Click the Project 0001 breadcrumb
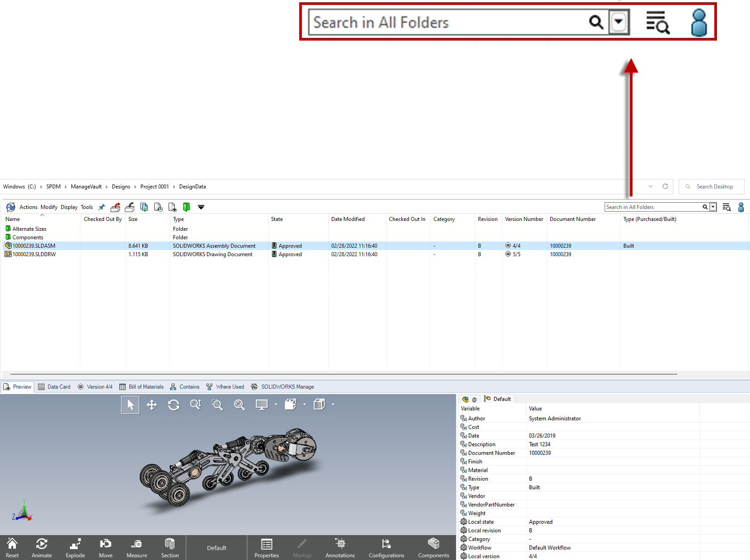This screenshot has height=560, width=750. pyautogui.click(x=155, y=187)
